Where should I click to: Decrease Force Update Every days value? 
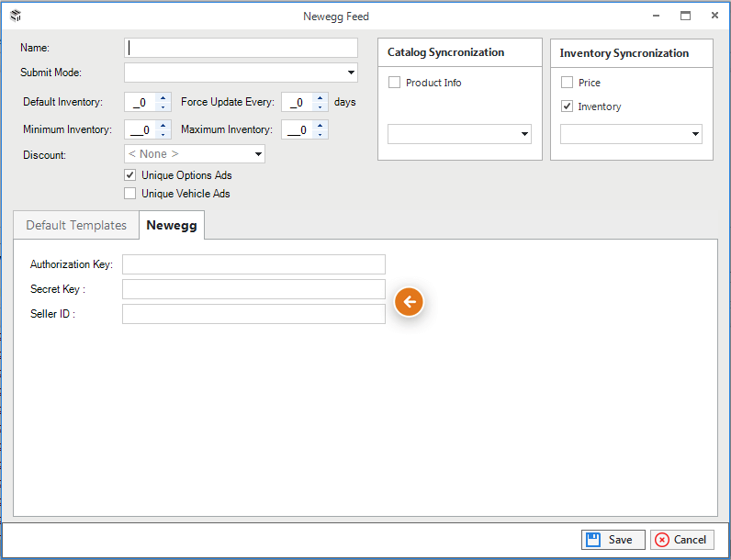(x=321, y=107)
